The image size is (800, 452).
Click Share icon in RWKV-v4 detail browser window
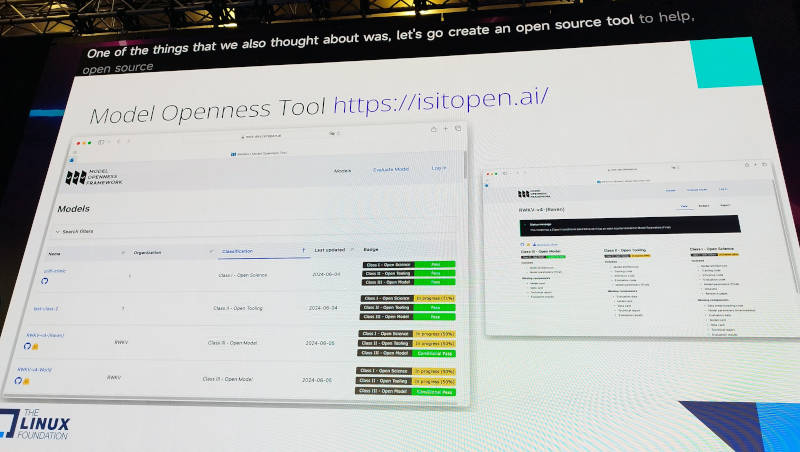coord(746,165)
